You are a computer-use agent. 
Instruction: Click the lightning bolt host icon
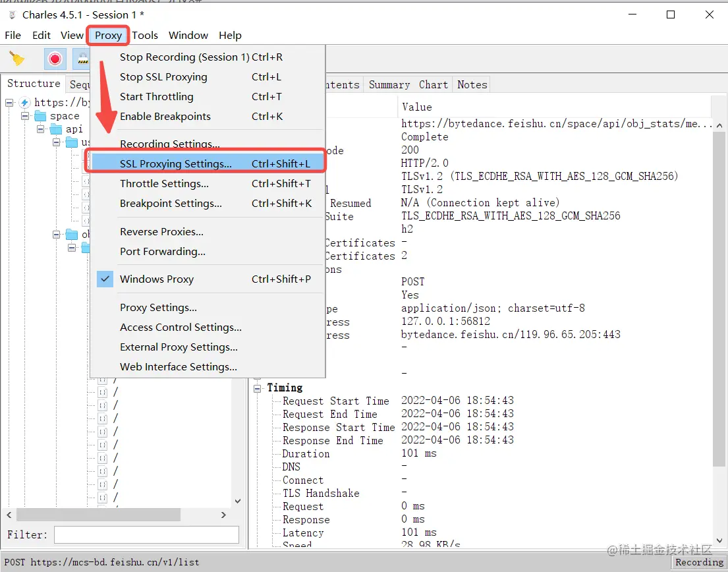(25, 103)
